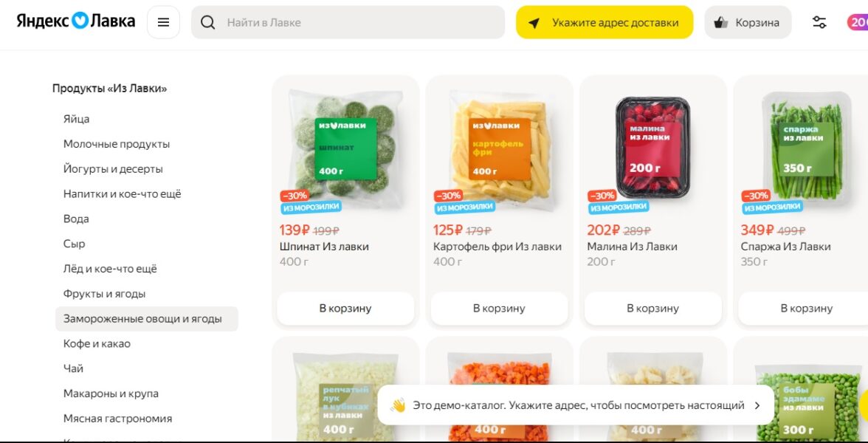This screenshot has width=868, height=443.
Task: Expand the demo-catalog notice chevron
Action: click(757, 405)
